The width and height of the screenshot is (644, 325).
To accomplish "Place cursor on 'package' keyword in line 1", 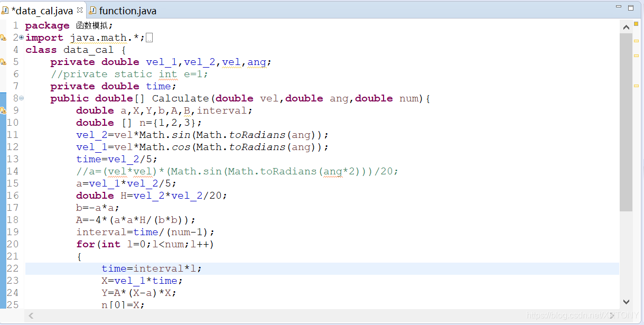I will point(48,25).
